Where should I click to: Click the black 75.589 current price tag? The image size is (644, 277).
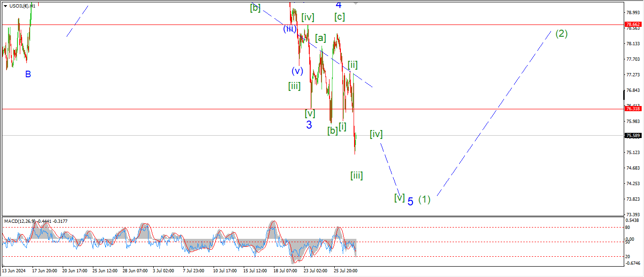632,136
